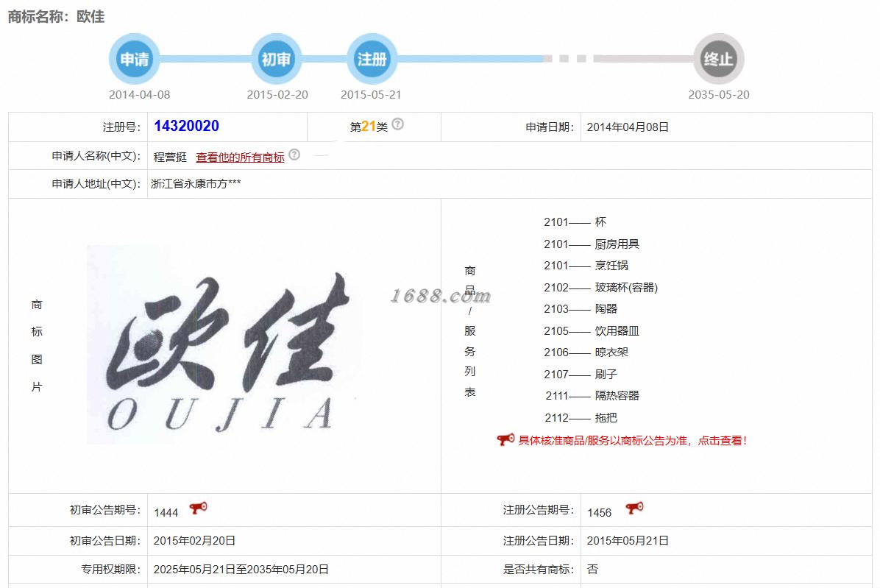880x588 pixels.
Task: Click the timeline date 2035-05-20
Action: coord(719,95)
